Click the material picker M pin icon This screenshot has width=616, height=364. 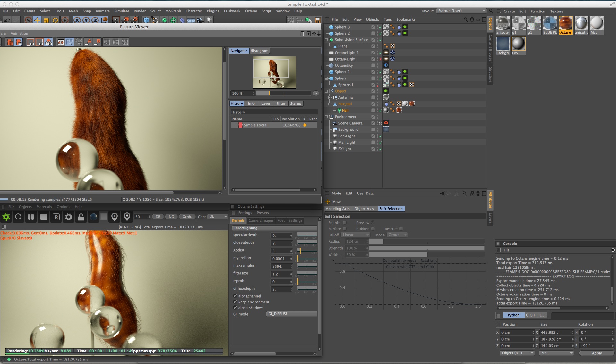[x=127, y=217]
